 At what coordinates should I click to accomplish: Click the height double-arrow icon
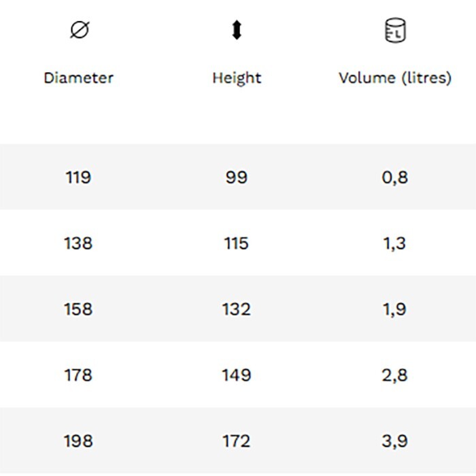pyautogui.click(x=236, y=31)
